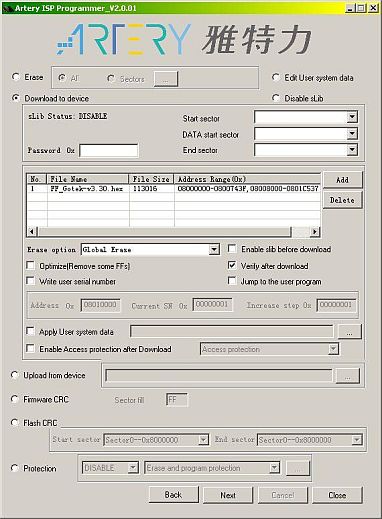
Task: Check Enable slib before download
Action: tap(232, 249)
